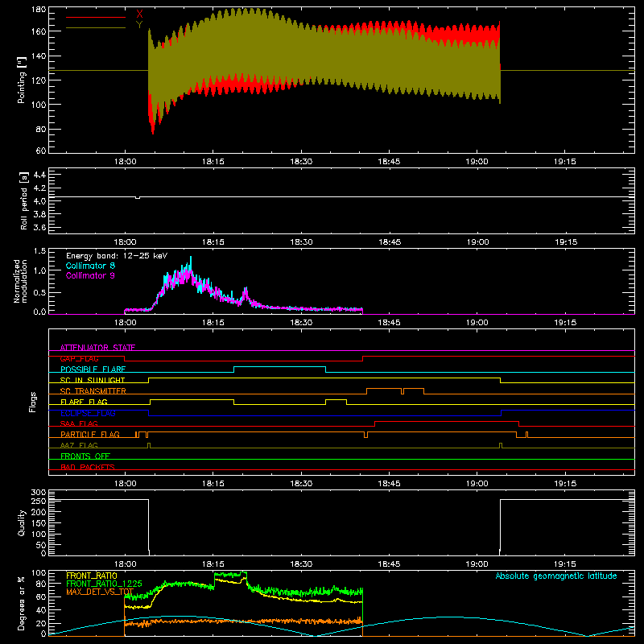Viewport: 644px width, 644px height.
Task: Click the 'Quality' vertical axis title
Action: [x=22, y=522]
